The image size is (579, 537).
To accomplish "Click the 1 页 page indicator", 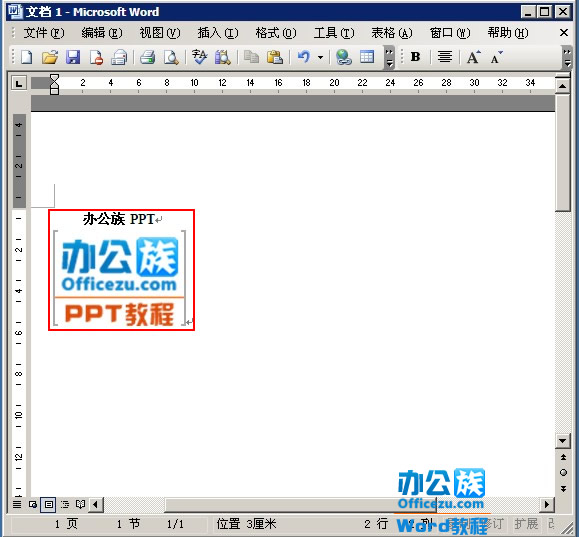I will [x=66, y=524].
